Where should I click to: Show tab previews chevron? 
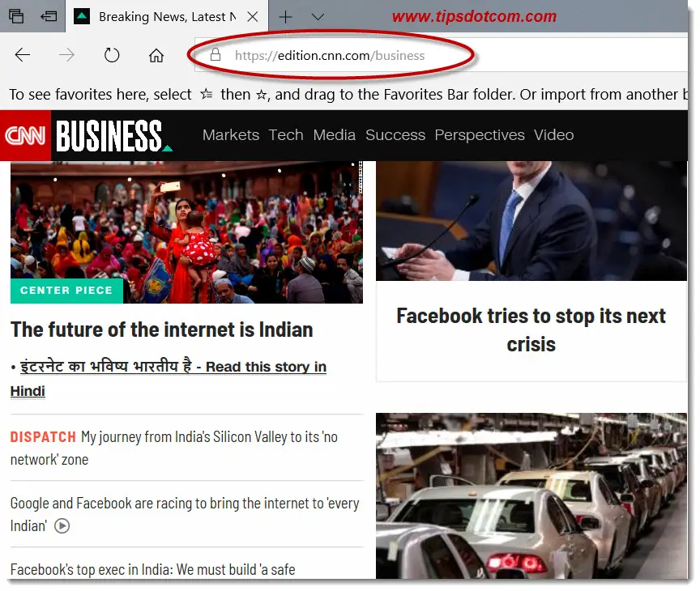[318, 17]
